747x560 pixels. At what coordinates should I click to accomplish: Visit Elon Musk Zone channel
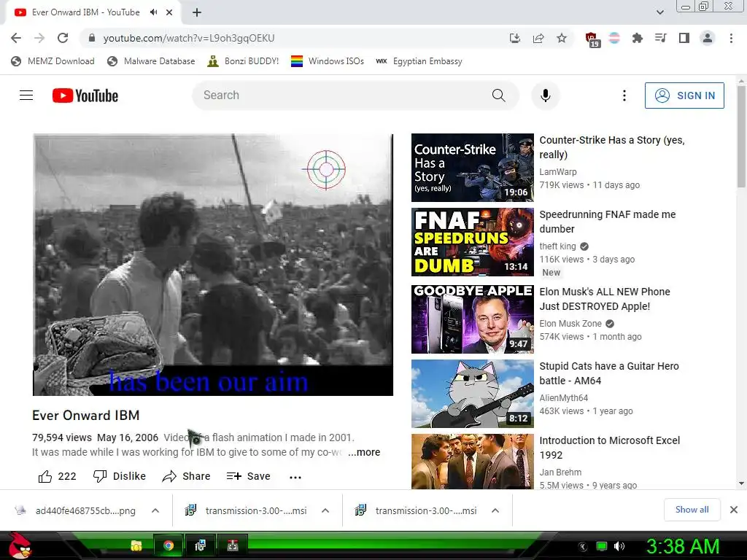(570, 323)
